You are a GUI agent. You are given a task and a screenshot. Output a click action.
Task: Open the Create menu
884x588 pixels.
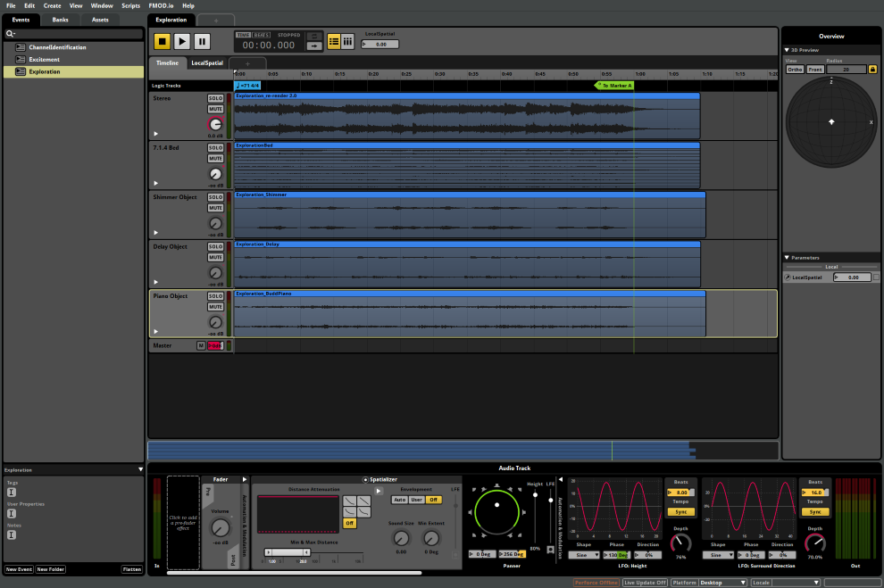click(53, 5)
